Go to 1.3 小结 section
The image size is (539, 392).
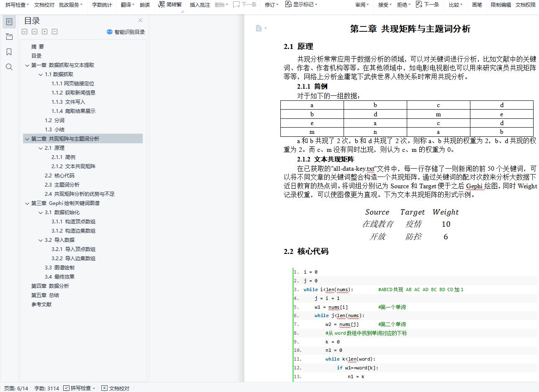click(x=55, y=130)
